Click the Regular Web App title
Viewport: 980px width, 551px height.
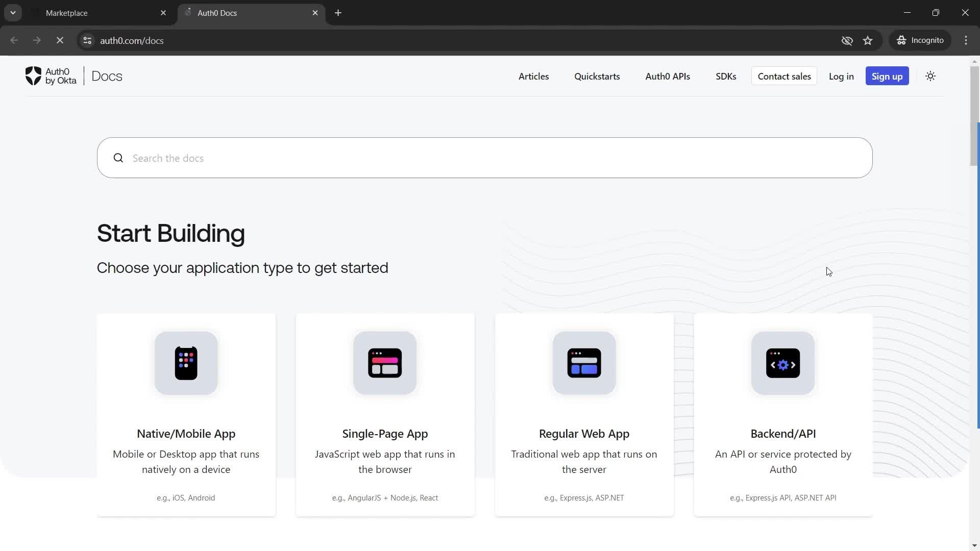(584, 434)
